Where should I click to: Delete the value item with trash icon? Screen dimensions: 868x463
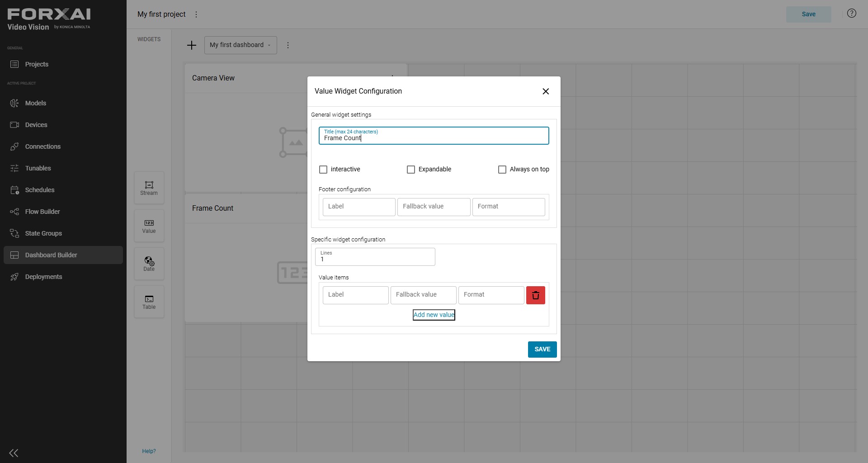(x=536, y=295)
